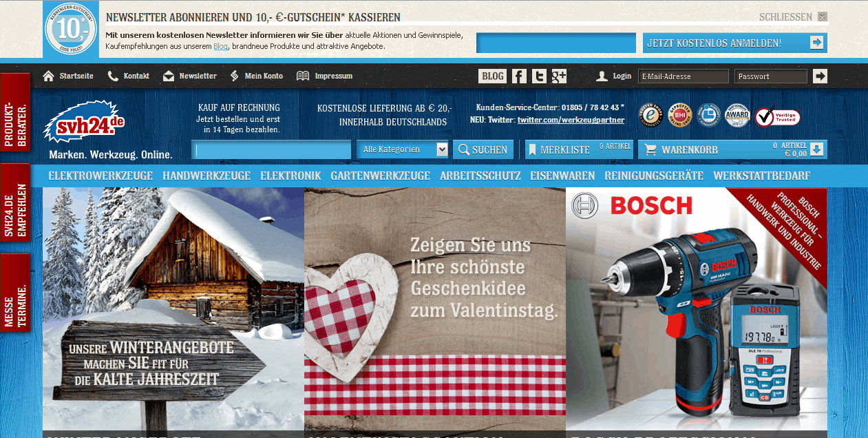
Task: Open the Google Plus icon
Action: coord(559,76)
